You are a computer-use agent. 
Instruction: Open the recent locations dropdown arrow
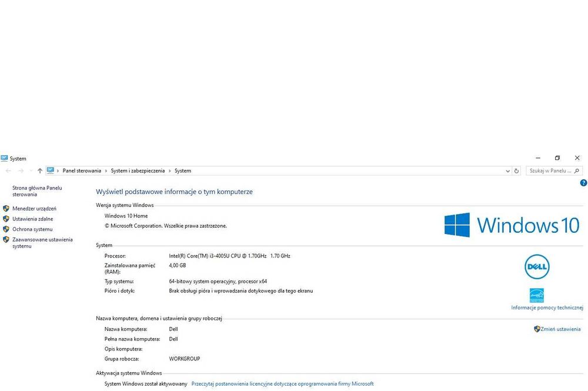click(x=31, y=171)
